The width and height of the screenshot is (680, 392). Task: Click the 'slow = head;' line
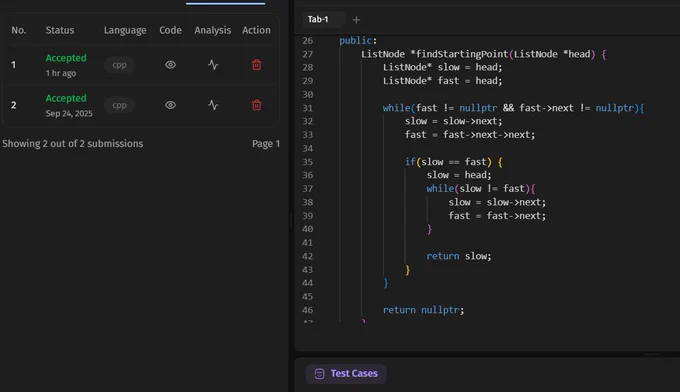click(459, 175)
